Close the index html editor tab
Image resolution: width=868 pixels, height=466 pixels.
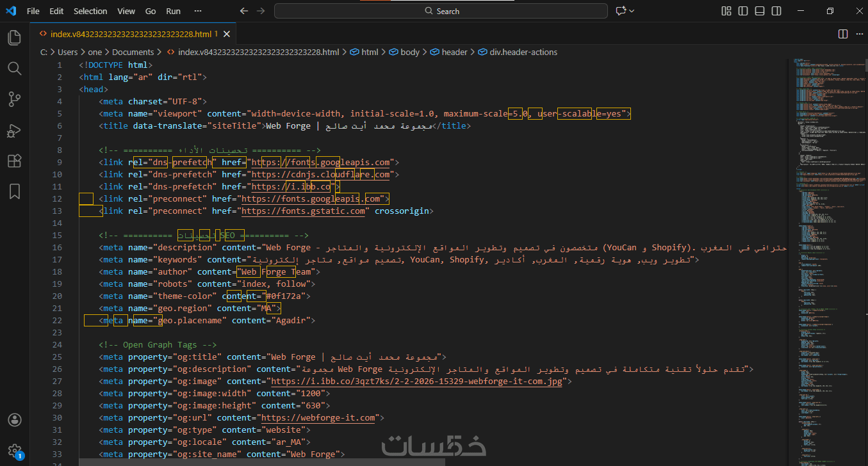pos(227,34)
